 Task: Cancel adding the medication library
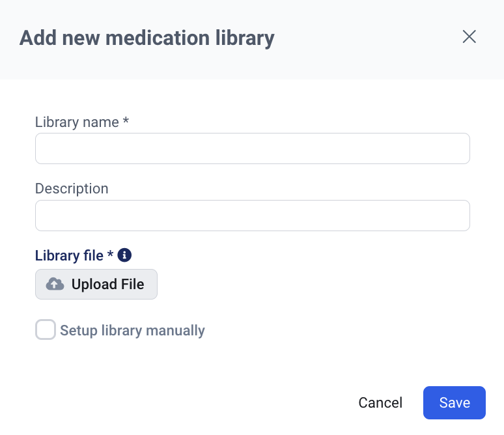click(x=380, y=403)
